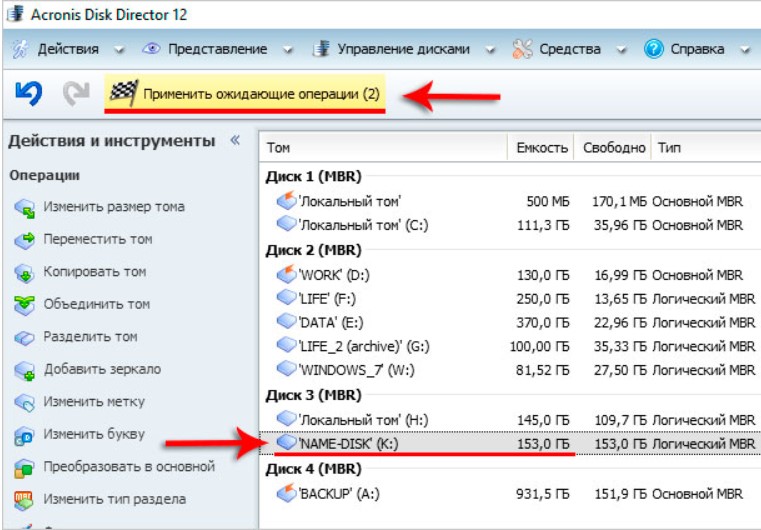Open the Действия menu

pyautogui.click(x=68, y=49)
